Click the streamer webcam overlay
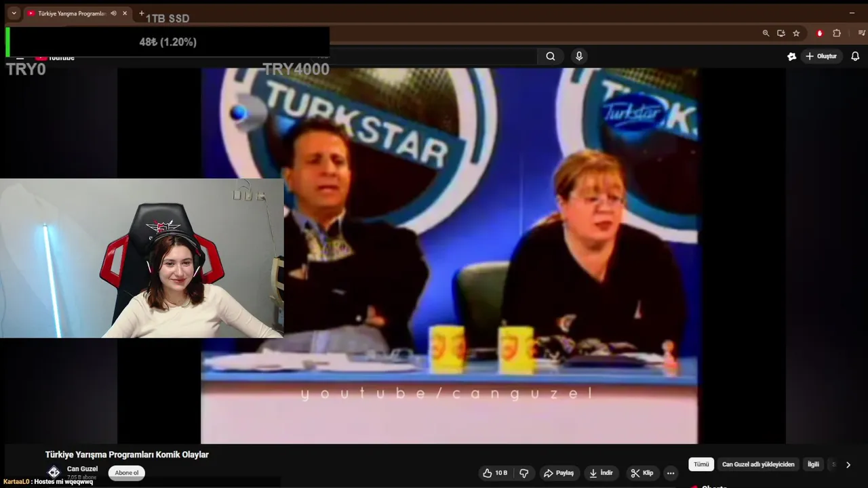This screenshot has height=488, width=868. [x=142, y=258]
